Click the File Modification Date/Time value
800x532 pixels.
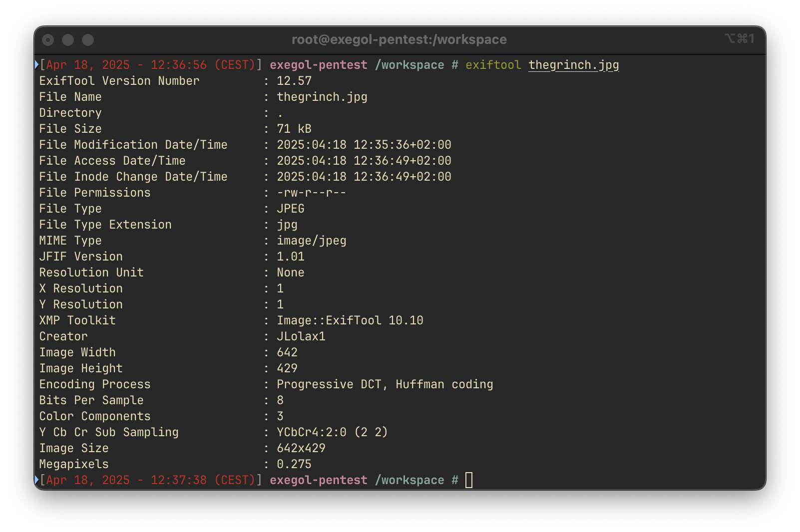(x=364, y=145)
